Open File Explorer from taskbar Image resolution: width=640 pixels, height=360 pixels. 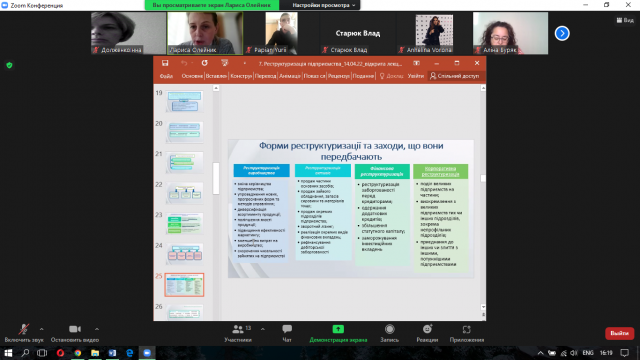coord(95,353)
